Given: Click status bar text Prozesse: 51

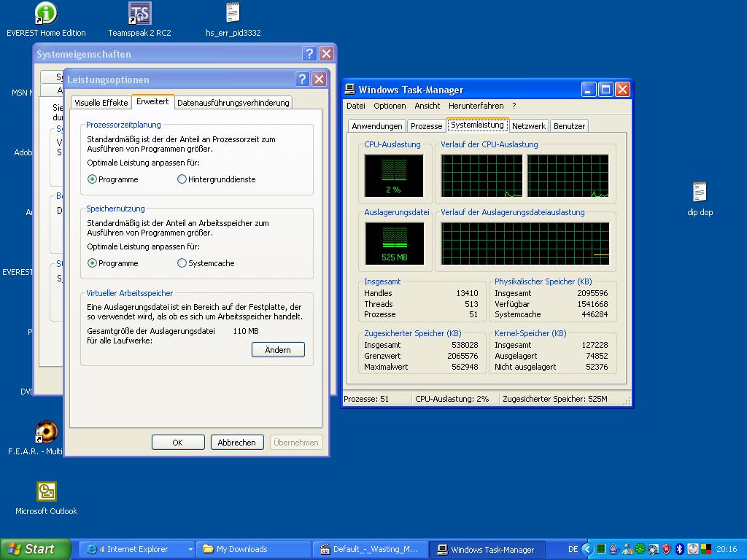Looking at the screenshot, I should click(366, 399).
